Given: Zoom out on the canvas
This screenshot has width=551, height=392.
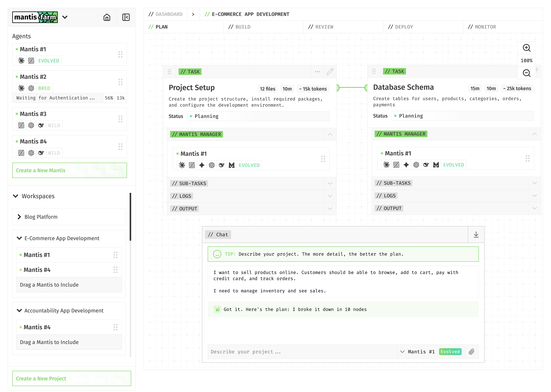Looking at the screenshot, I should pos(526,73).
